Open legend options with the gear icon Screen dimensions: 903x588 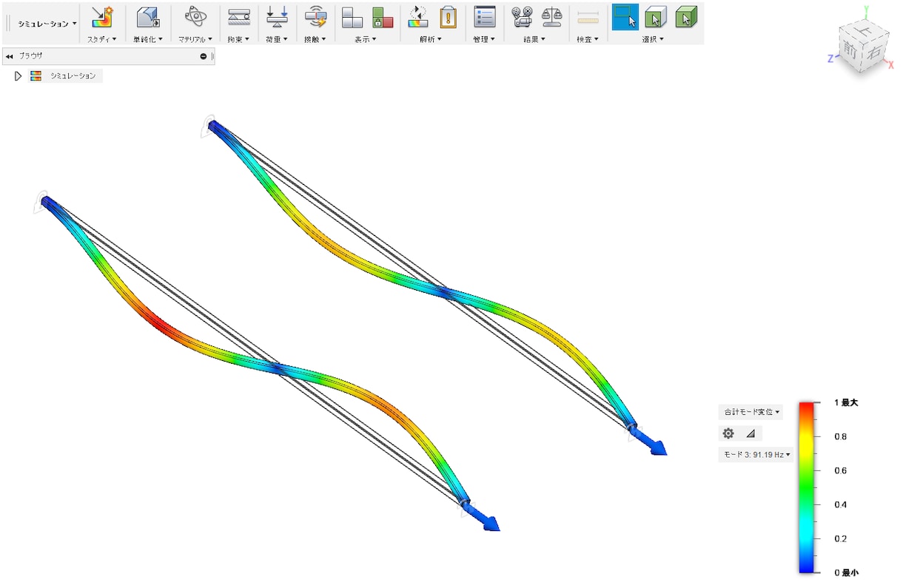pos(728,433)
